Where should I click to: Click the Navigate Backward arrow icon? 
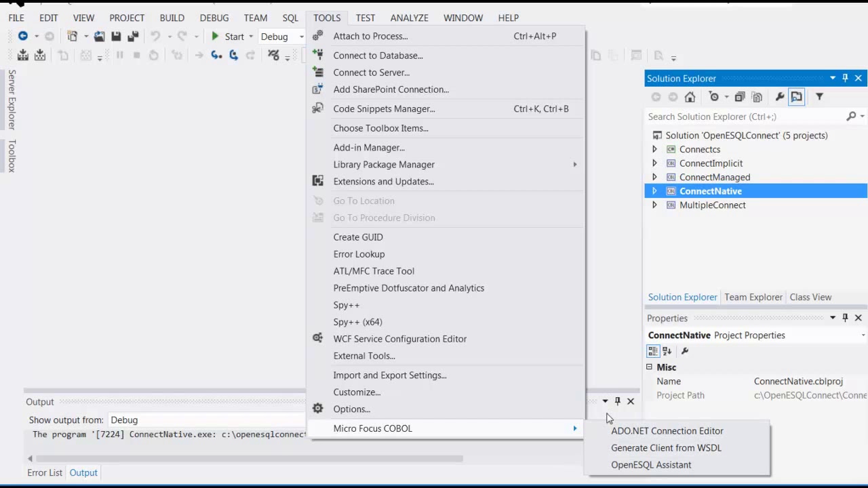(23, 36)
